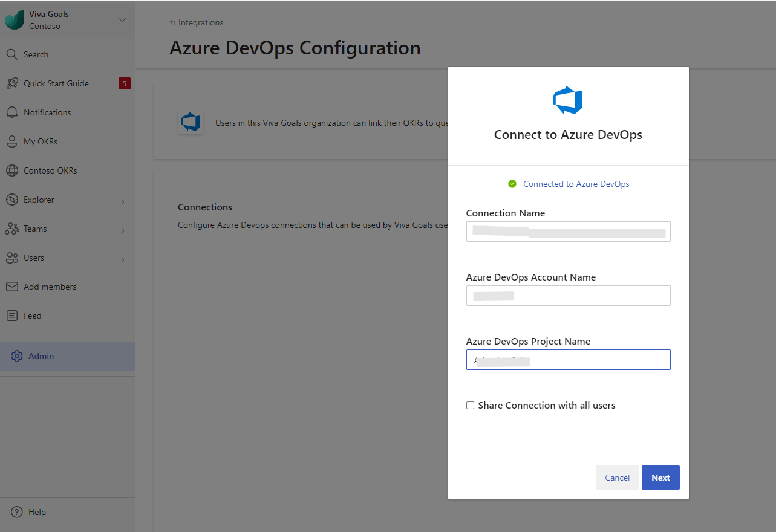Click the Connection Name input field

pyautogui.click(x=568, y=232)
